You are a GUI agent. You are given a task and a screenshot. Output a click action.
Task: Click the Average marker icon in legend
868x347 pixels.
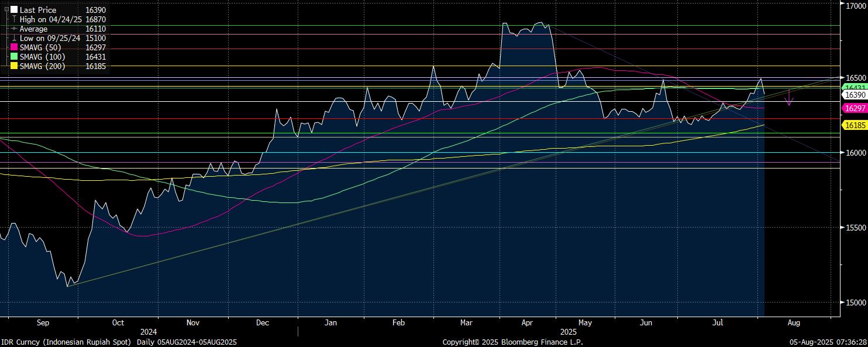tap(14, 29)
